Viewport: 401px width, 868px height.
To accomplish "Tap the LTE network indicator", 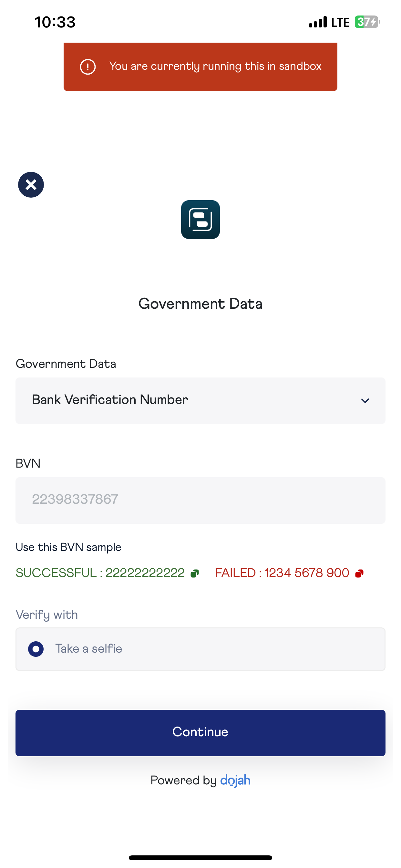I will 340,22.
